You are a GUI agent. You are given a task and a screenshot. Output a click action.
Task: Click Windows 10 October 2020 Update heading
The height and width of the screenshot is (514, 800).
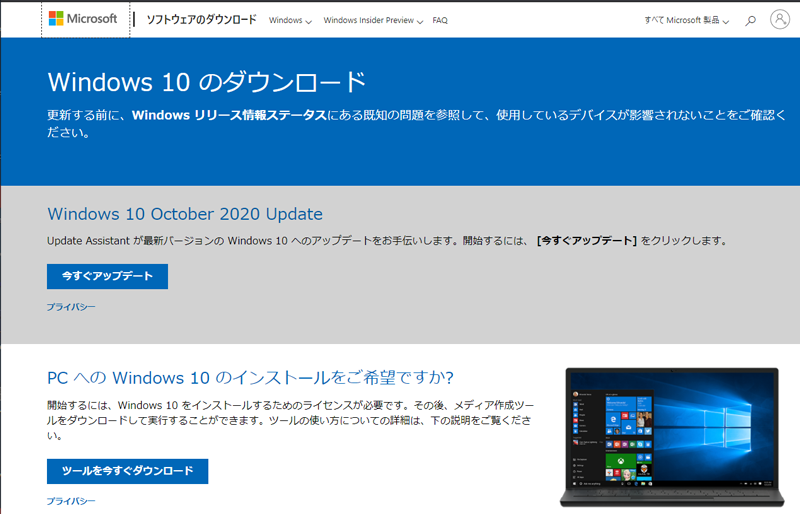click(185, 214)
